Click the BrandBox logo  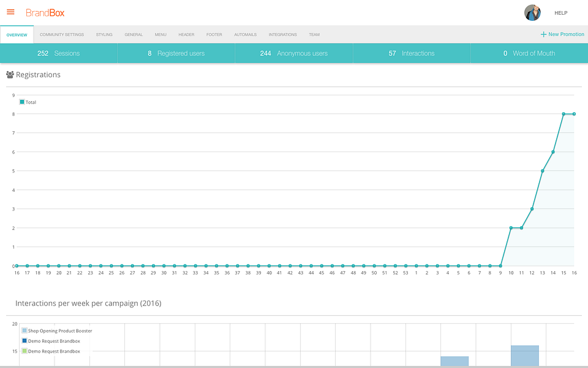45,13
